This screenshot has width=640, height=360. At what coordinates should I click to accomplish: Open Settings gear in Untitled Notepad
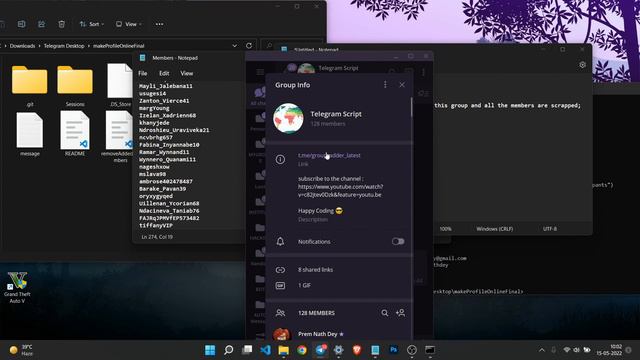(582, 64)
